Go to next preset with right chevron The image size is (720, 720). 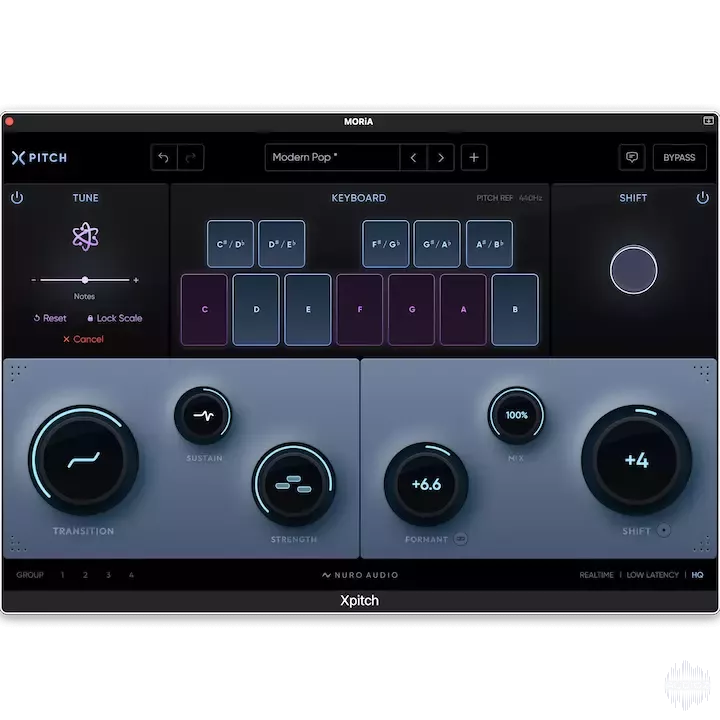coord(441,158)
